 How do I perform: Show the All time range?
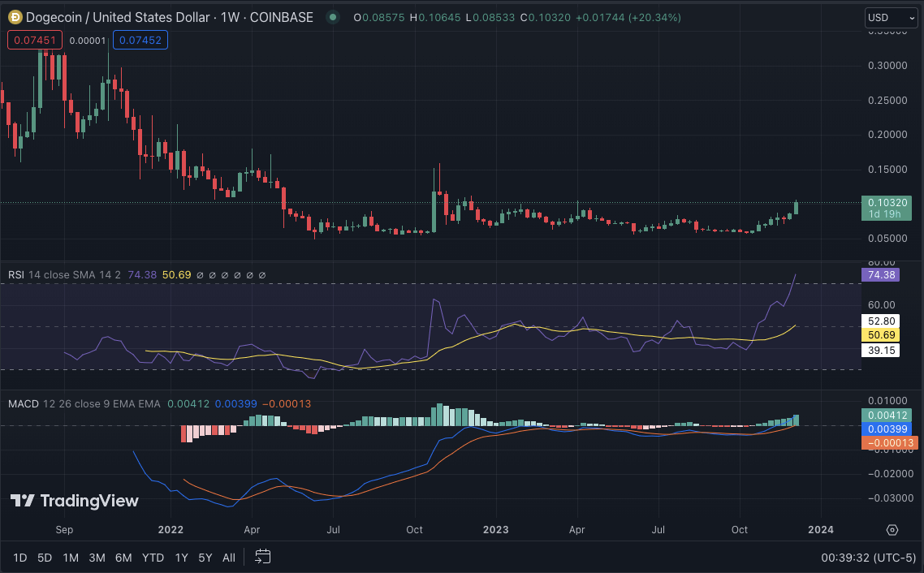(x=229, y=558)
